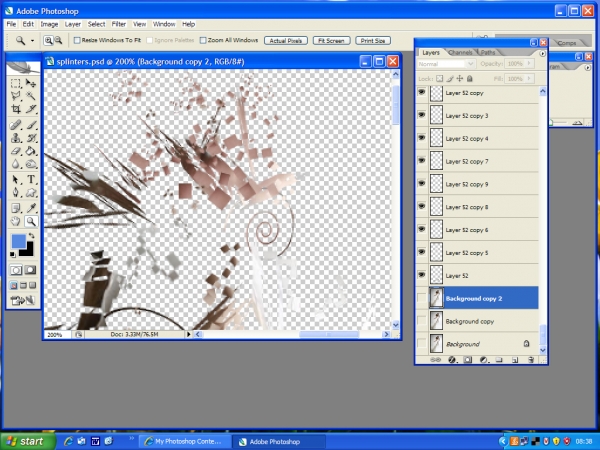
Task: Open the Opacity slider arrow
Action: click(530, 64)
